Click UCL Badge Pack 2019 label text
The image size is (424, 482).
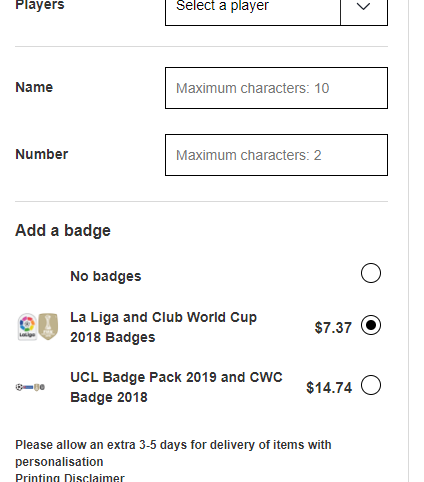coord(176,387)
